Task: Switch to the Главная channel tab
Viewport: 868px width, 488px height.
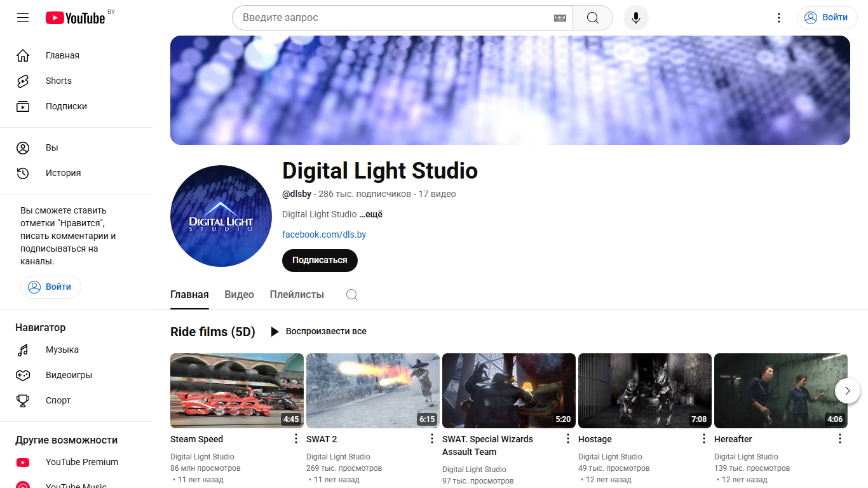Action: pyautogui.click(x=189, y=295)
